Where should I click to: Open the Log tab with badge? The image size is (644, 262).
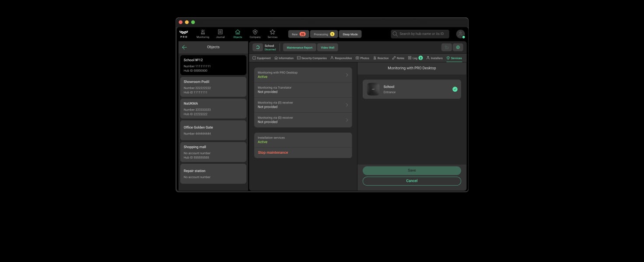(415, 58)
